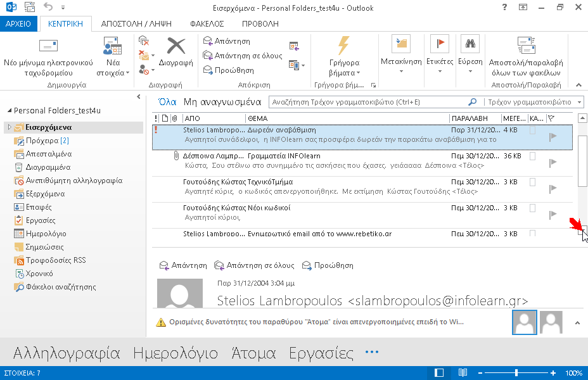Click the Undo arrow in title bar
The image size is (588, 380).
48,7
